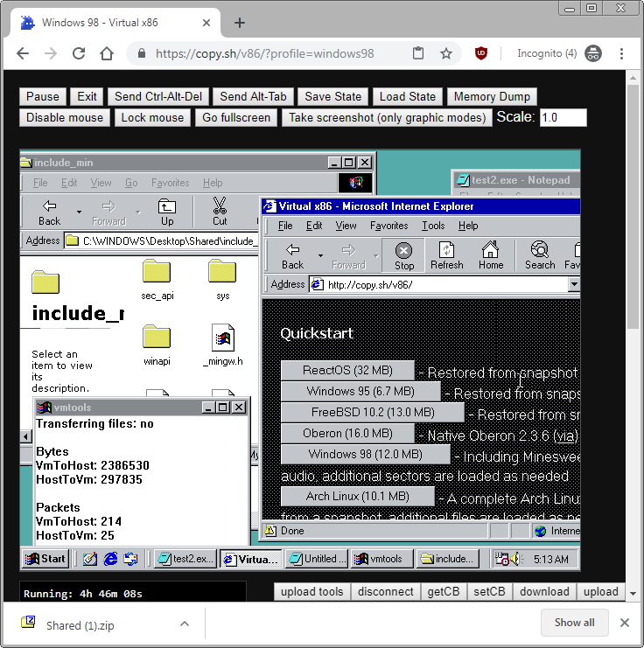This screenshot has height=648, width=644.
Task: Click the upload tools button
Action: coord(311,592)
